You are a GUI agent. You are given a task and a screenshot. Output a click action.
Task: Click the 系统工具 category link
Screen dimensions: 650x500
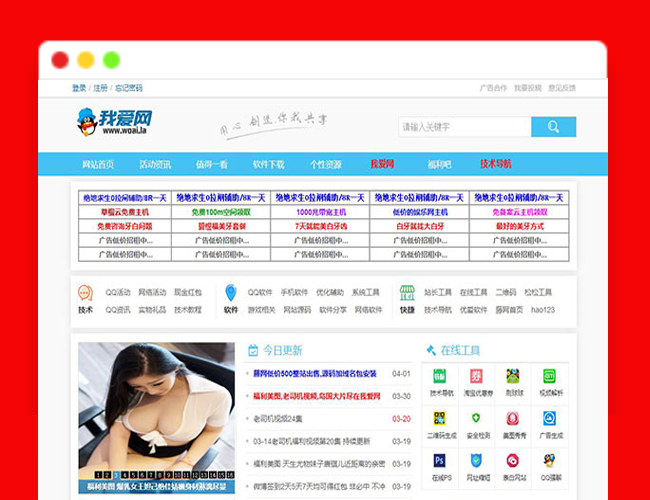(366, 292)
